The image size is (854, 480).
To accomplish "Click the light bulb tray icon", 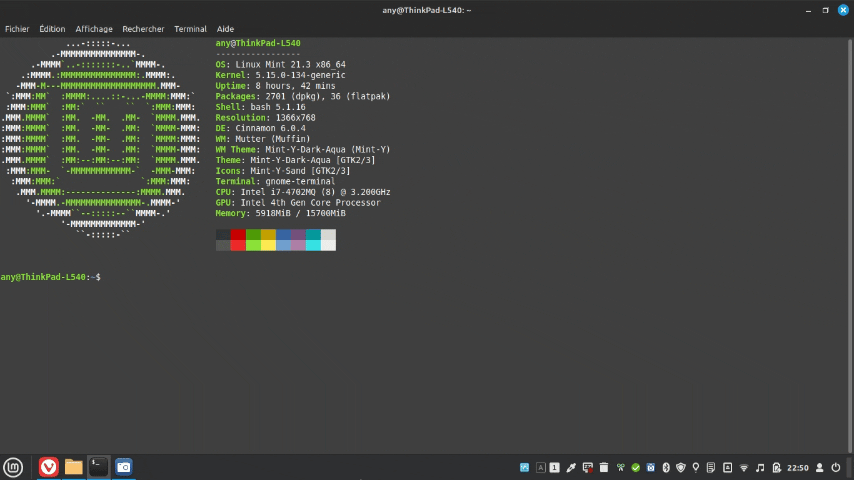I will (x=696, y=467).
